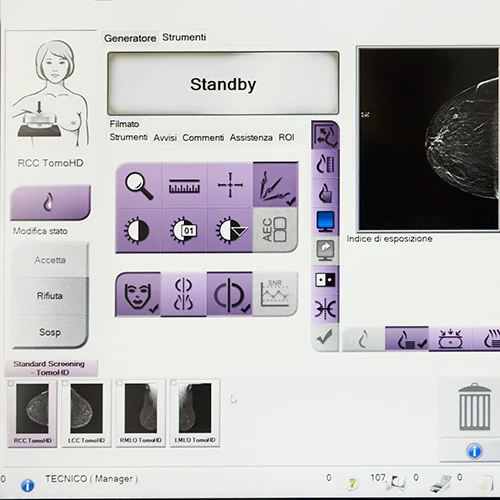Click the Window/Level preset 01 tool
500x500 pixels.
coord(184,230)
